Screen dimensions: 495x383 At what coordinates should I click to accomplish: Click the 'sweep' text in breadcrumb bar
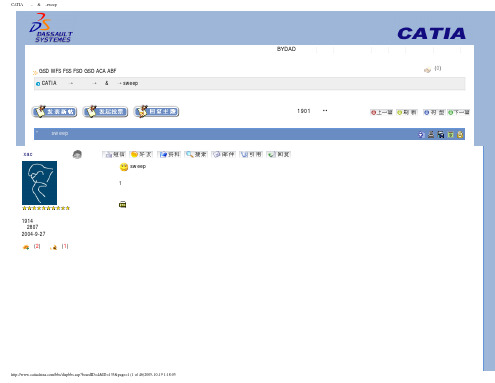(x=130, y=83)
